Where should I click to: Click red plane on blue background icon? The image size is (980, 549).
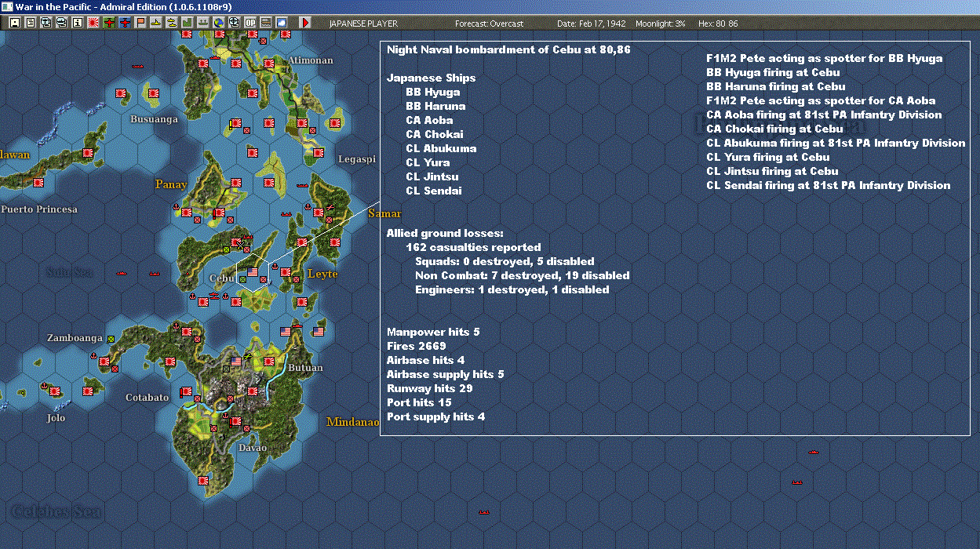[x=125, y=23]
